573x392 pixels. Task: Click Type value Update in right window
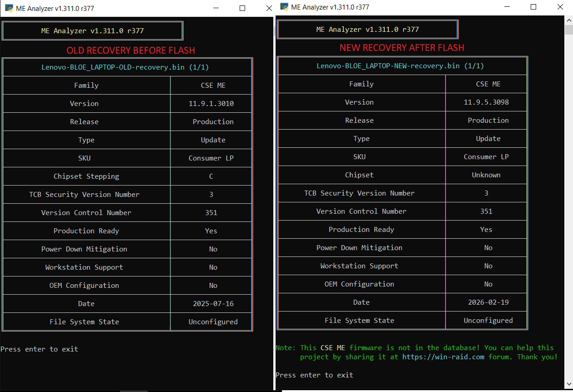(x=488, y=139)
